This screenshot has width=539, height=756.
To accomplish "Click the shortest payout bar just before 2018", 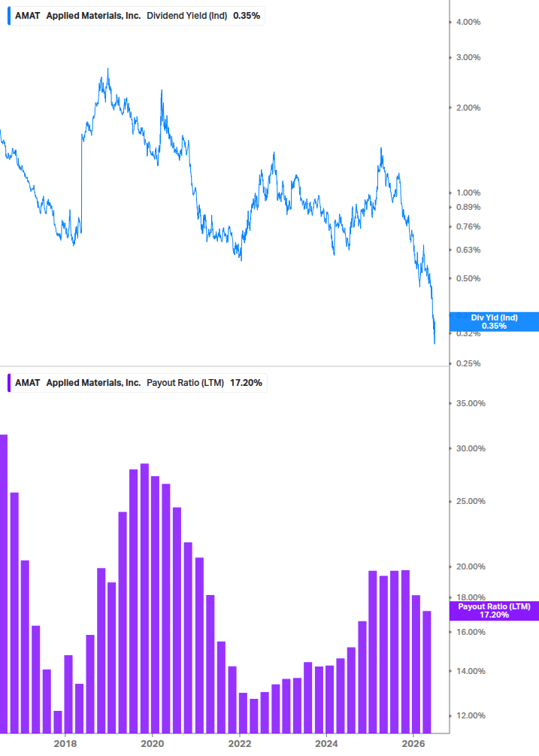I will click(x=58, y=722).
